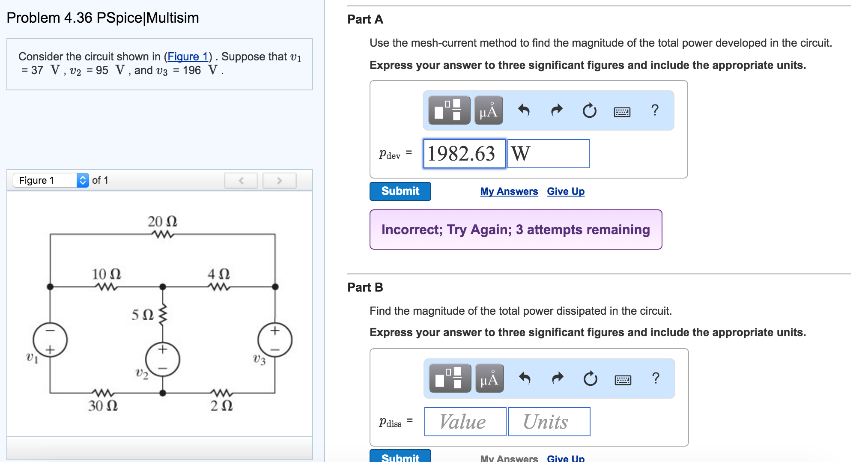Viewport: 868px width, 462px height.
Task: Advance to next figure with right arrow
Action: [x=279, y=180]
